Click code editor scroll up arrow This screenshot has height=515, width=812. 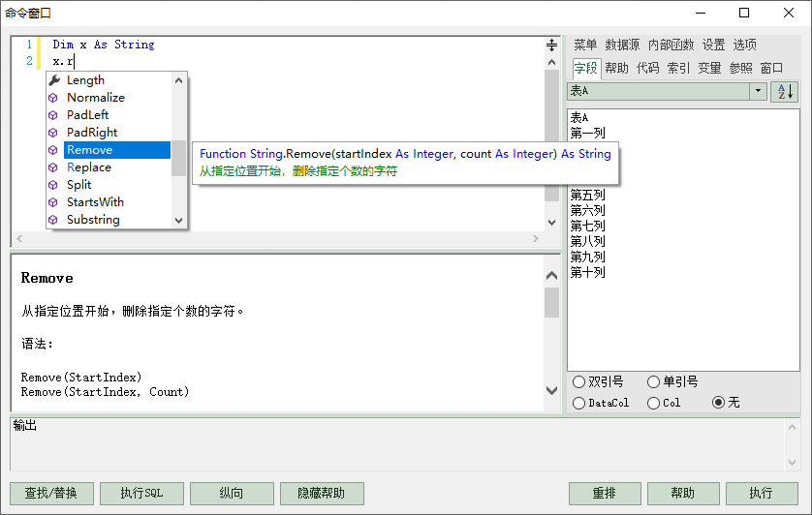[551, 63]
